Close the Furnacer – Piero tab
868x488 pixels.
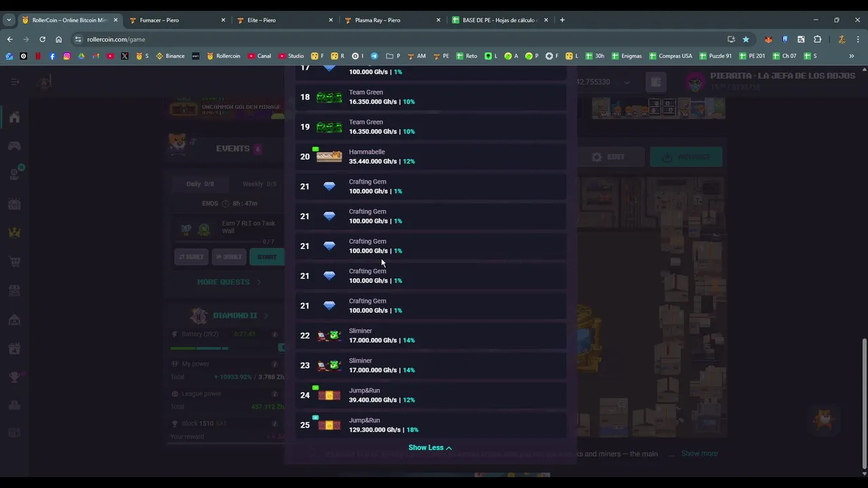click(223, 20)
